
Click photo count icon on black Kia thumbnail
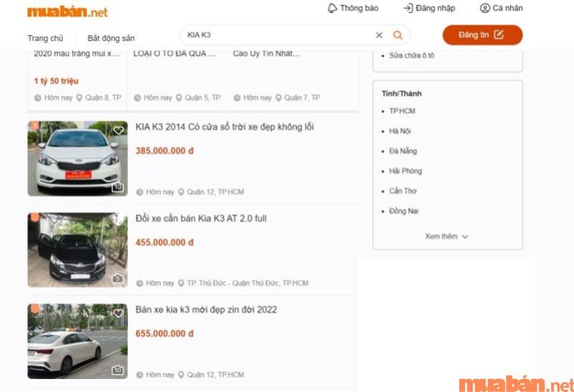[117, 279]
